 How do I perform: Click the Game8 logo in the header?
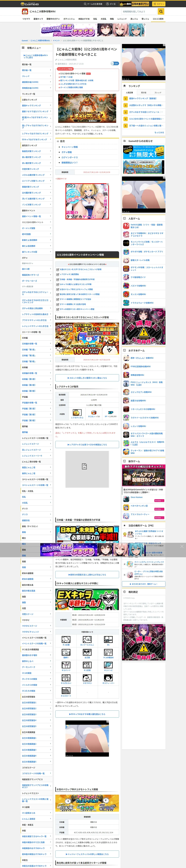click(x=30, y=4)
